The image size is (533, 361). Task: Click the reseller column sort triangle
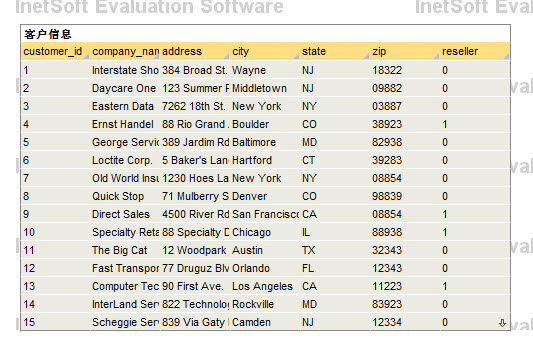pos(506,57)
